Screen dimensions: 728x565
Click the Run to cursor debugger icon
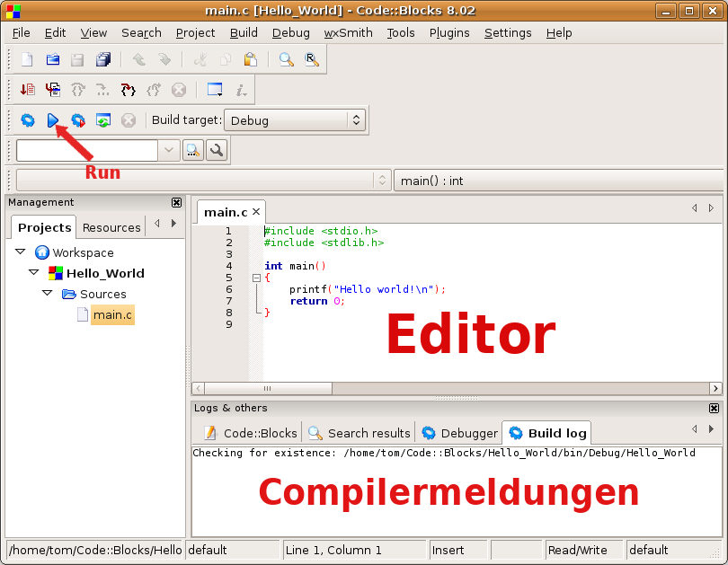(52, 89)
